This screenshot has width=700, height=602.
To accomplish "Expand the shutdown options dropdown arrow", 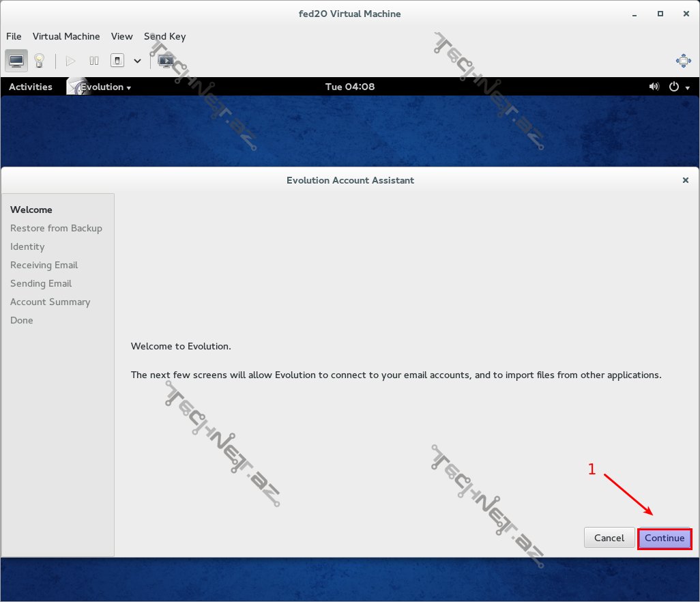I will (137, 61).
